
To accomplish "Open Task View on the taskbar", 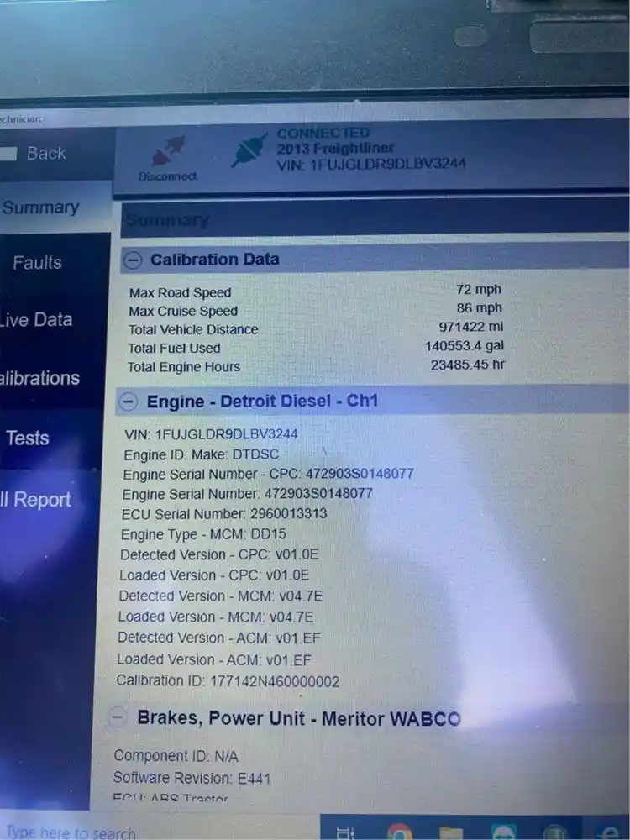I will pyautogui.click(x=344, y=833).
